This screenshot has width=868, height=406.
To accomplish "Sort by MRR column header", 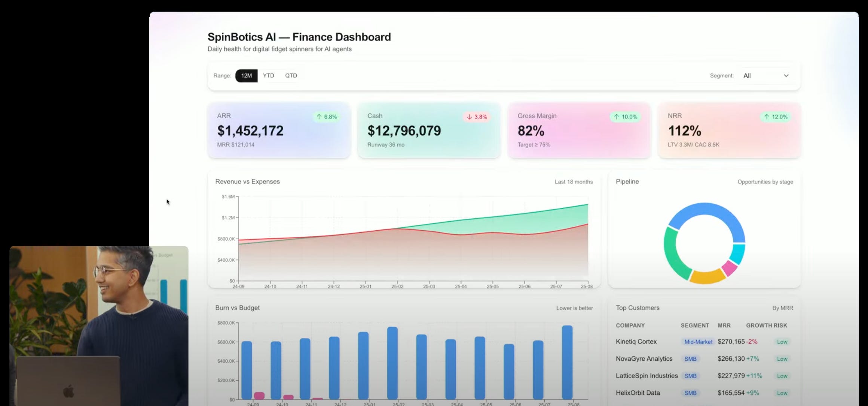I will click(724, 325).
